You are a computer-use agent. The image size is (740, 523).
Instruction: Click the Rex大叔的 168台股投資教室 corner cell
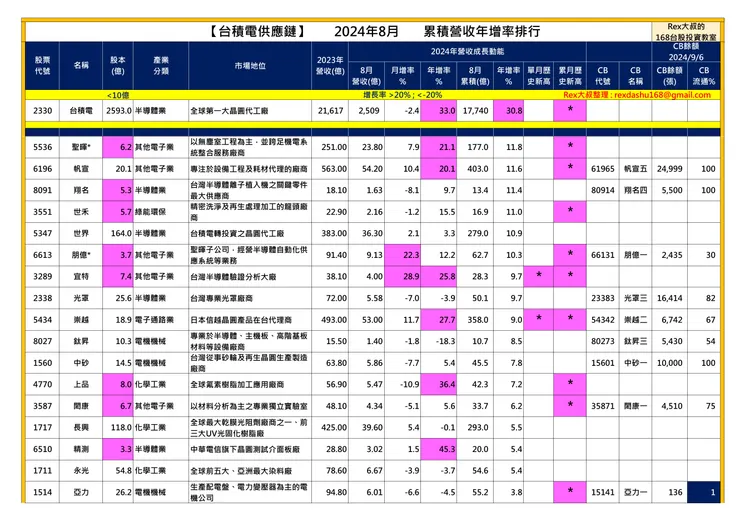(686, 32)
